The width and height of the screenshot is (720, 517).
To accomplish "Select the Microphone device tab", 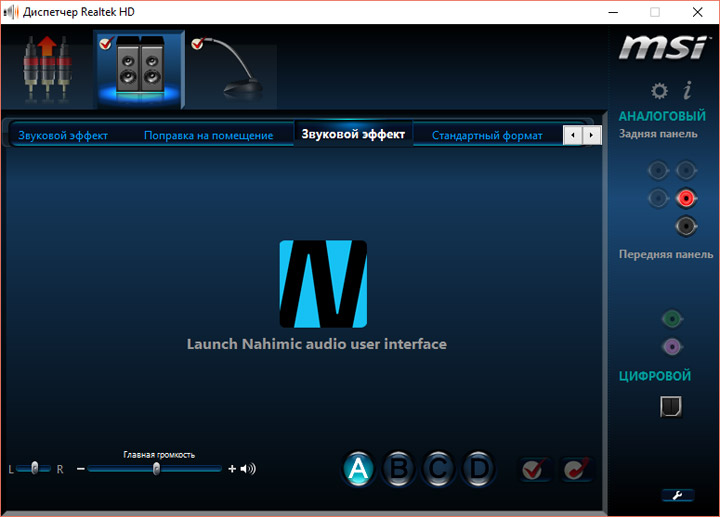I will [x=231, y=69].
